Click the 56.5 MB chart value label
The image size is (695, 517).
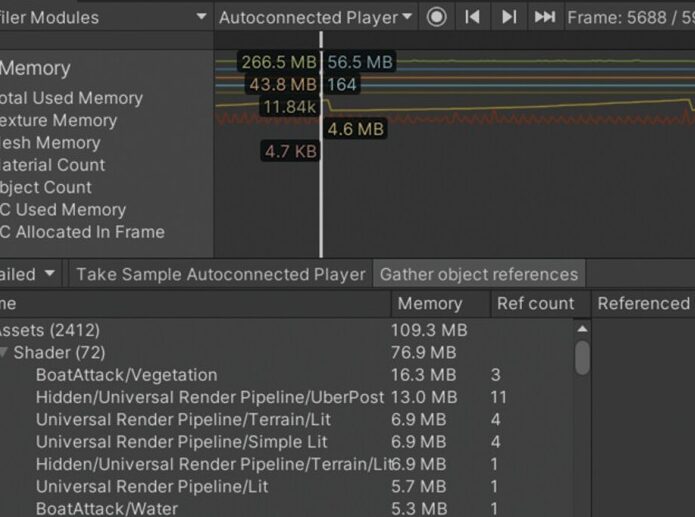[x=360, y=62]
